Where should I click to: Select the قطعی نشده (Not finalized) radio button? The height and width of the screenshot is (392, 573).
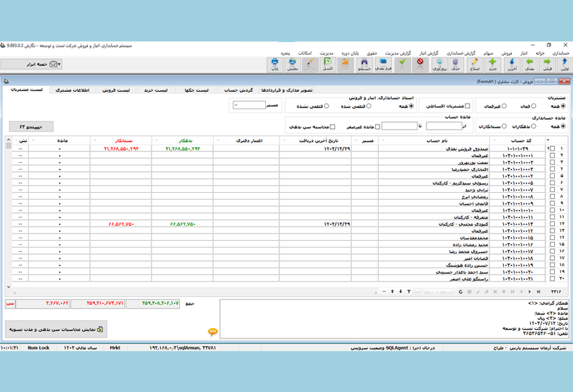click(x=326, y=106)
